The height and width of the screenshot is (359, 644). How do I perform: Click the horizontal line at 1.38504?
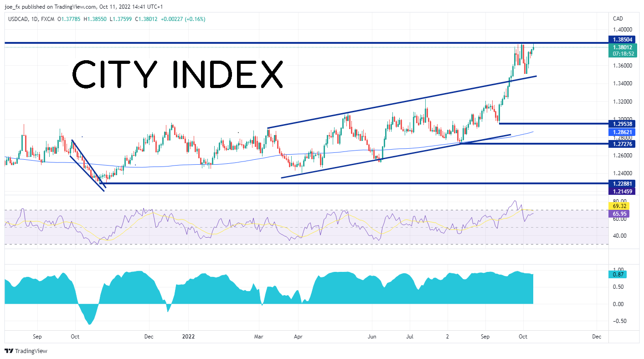pos(306,43)
